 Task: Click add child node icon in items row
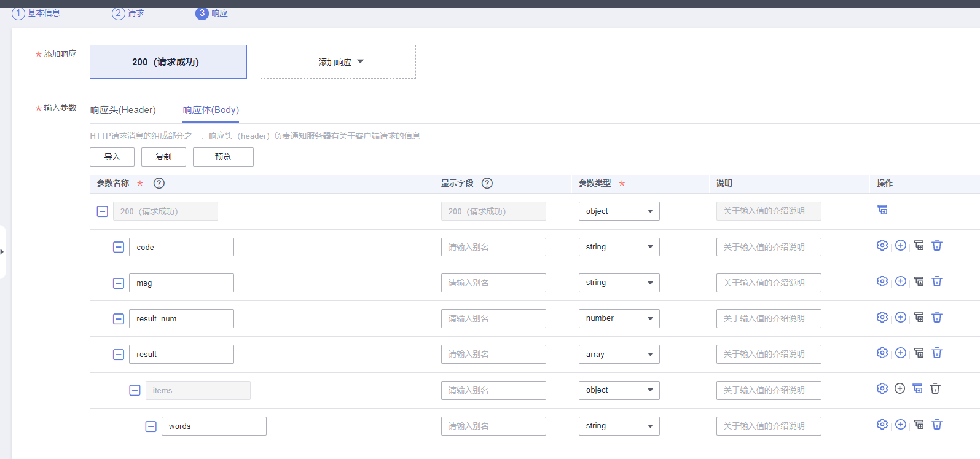point(917,388)
